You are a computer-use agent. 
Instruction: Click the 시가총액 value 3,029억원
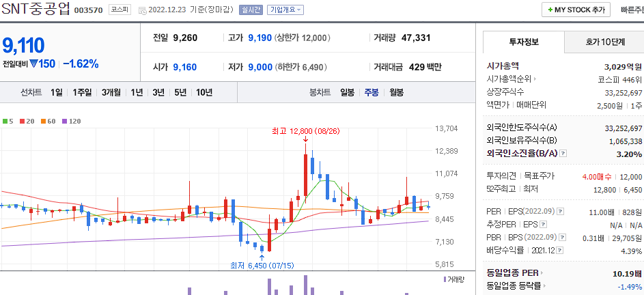(x=623, y=66)
